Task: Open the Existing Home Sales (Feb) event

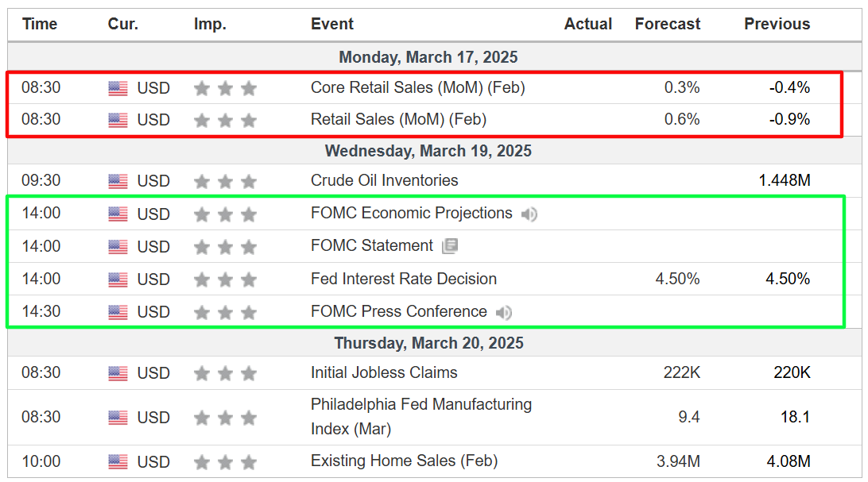Action: 404,461
